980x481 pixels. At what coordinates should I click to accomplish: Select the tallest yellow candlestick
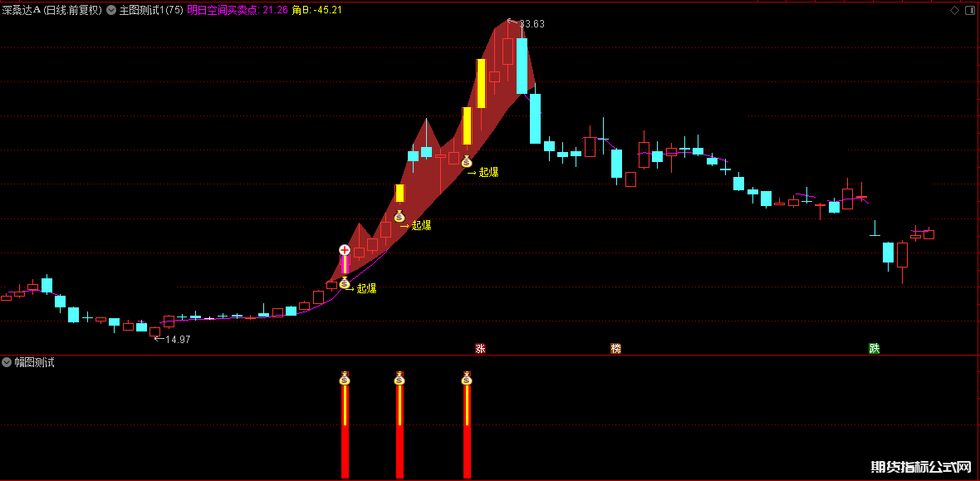pos(481,84)
